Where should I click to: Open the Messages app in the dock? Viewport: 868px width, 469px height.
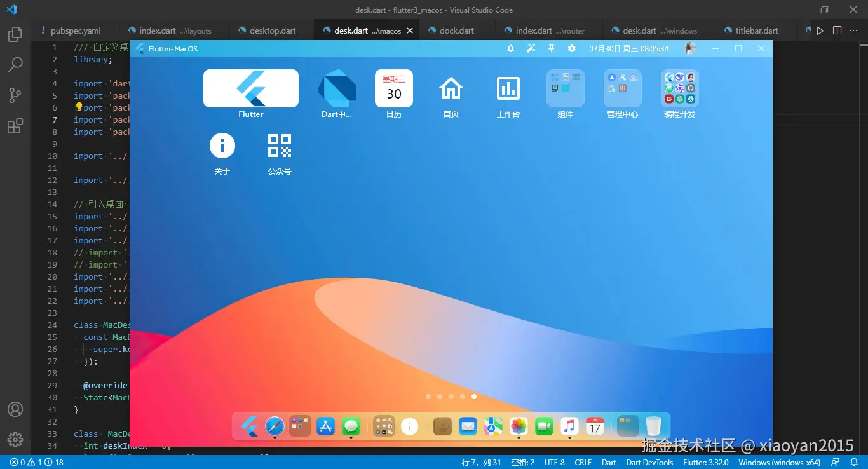pyautogui.click(x=351, y=426)
